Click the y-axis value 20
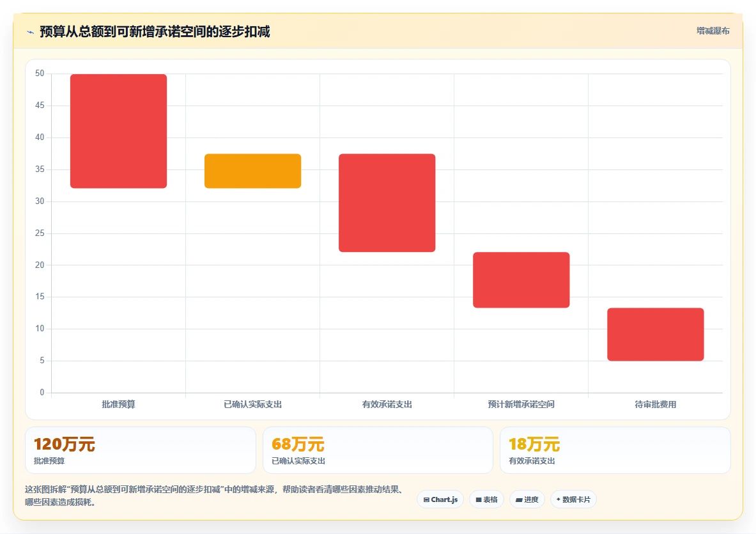Image resolution: width=756 pixels, height=534 pixels. (x=40, y=265)
